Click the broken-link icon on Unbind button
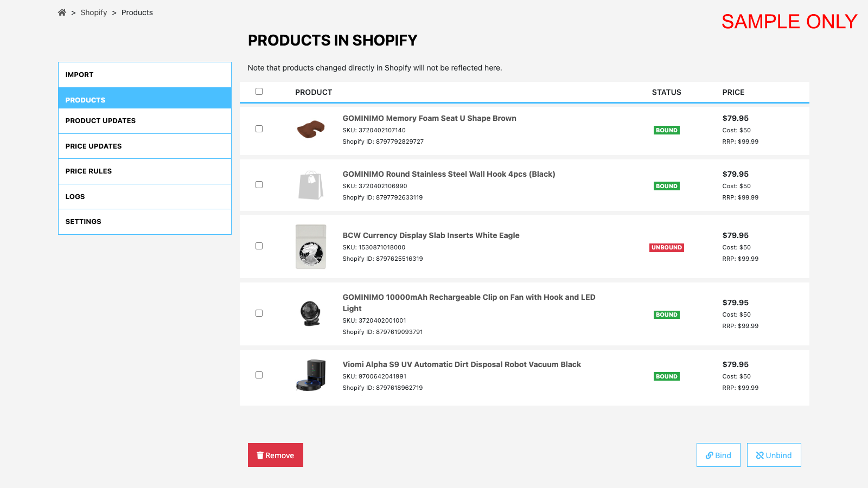This screenshot has width=868, height=488. point(761,455)
